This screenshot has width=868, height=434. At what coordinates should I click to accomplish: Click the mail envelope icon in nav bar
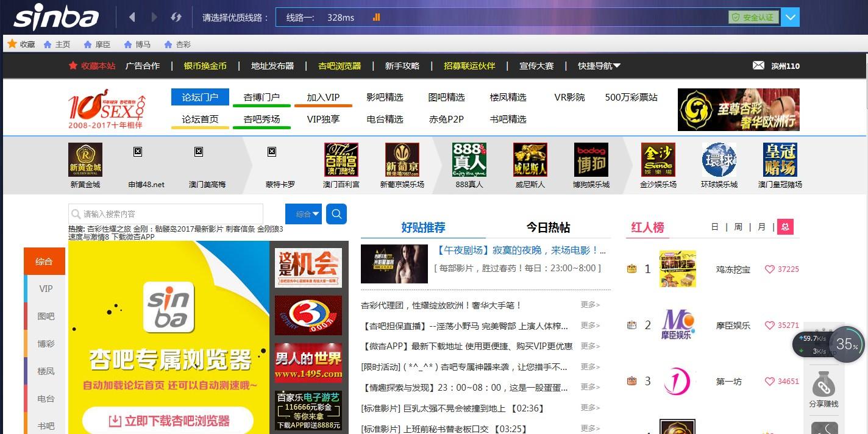click(x=758, y=65)
